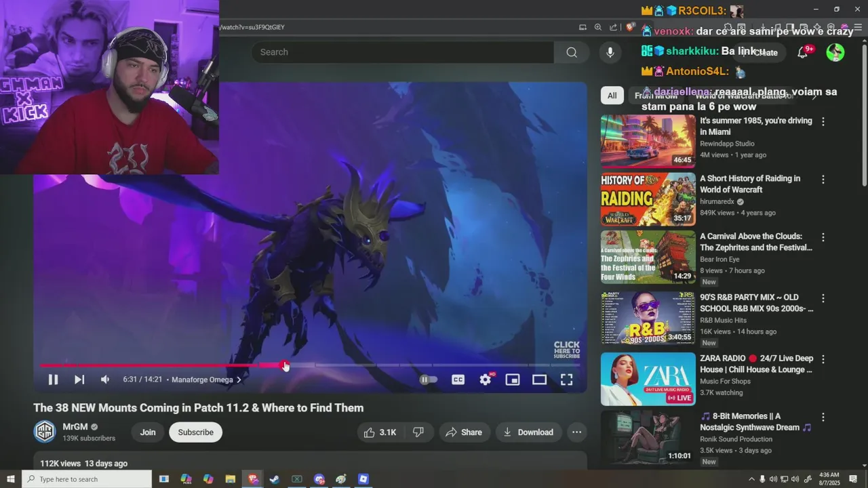
Task: Click the tray microphone icon
Action: tap(762, 479)
